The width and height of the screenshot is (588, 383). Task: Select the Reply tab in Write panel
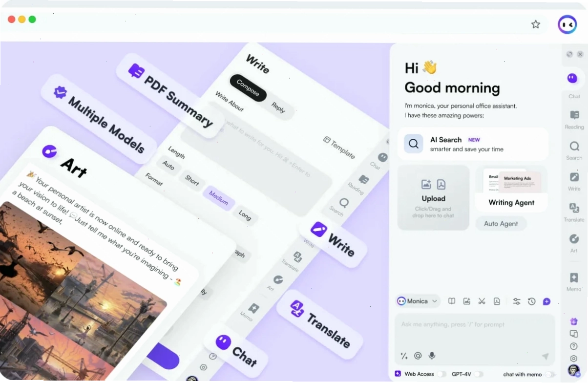click(278, 107)
